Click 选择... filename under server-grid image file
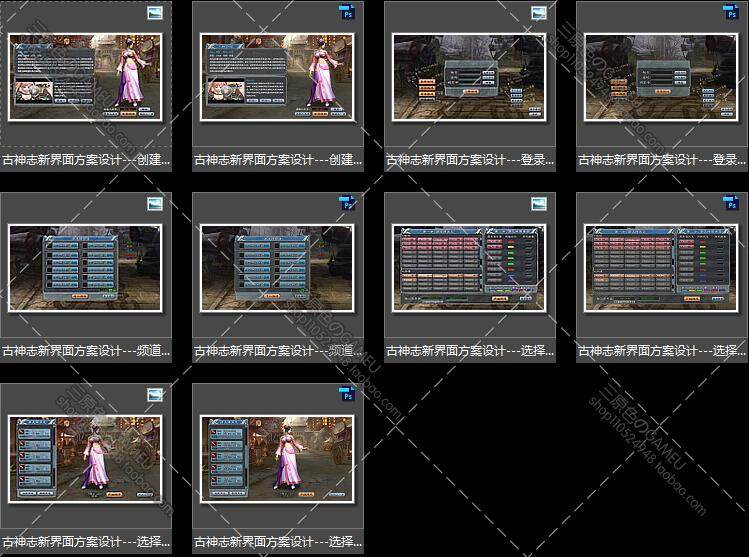The width and height of the screenshot is (749, 557). click(470, 351)
